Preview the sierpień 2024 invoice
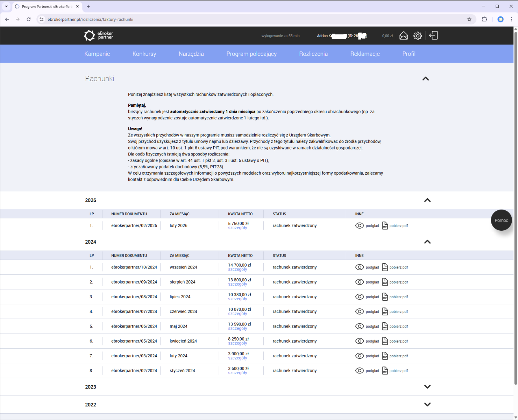Screen dimensions: 518x420 367,282
